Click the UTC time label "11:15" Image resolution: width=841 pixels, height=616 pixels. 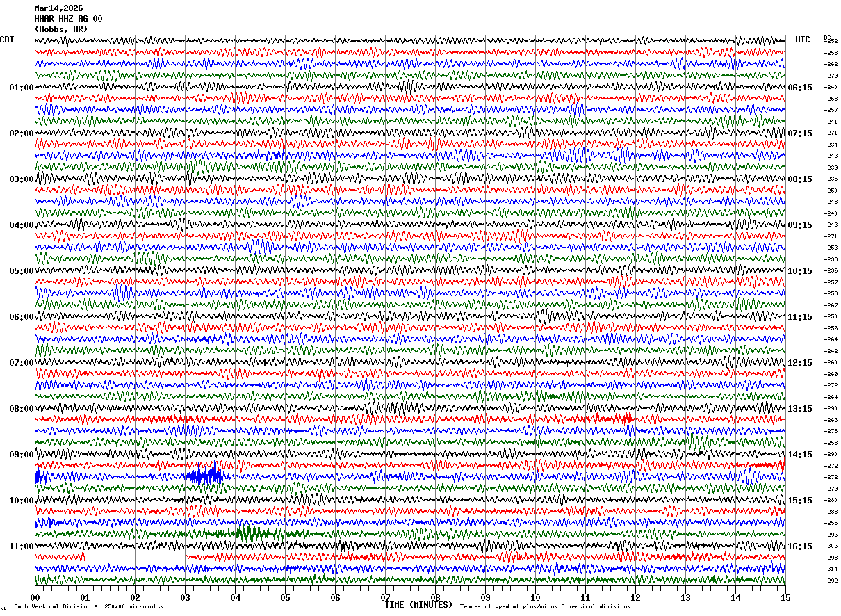[x=801, y=317]
